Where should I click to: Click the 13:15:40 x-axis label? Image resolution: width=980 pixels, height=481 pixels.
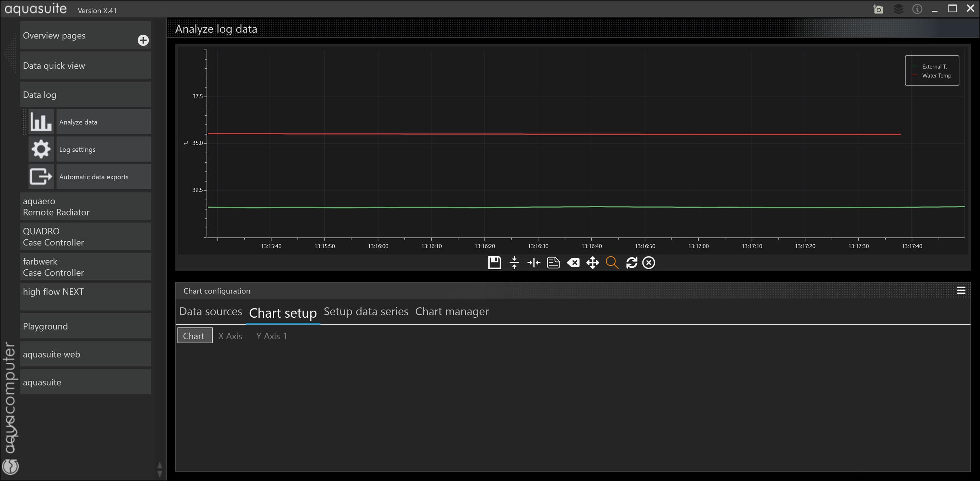point(271,246)
